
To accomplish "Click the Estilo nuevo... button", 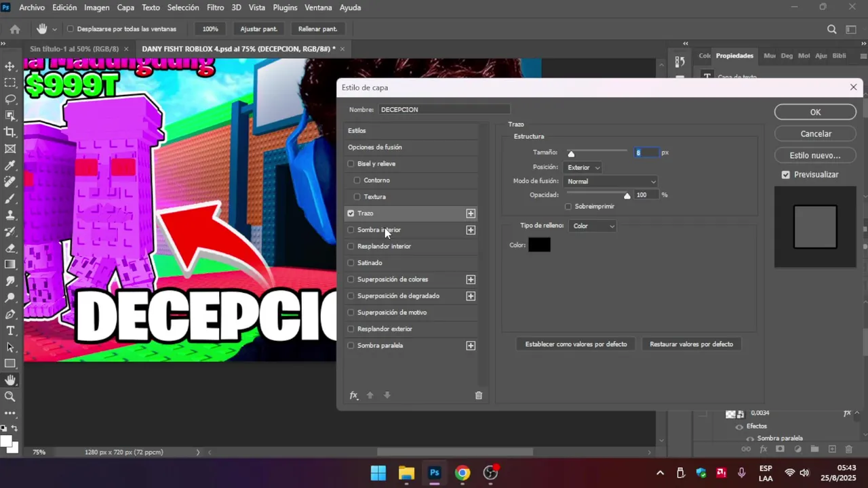I will pyautogui.click(x=815, y=156).
